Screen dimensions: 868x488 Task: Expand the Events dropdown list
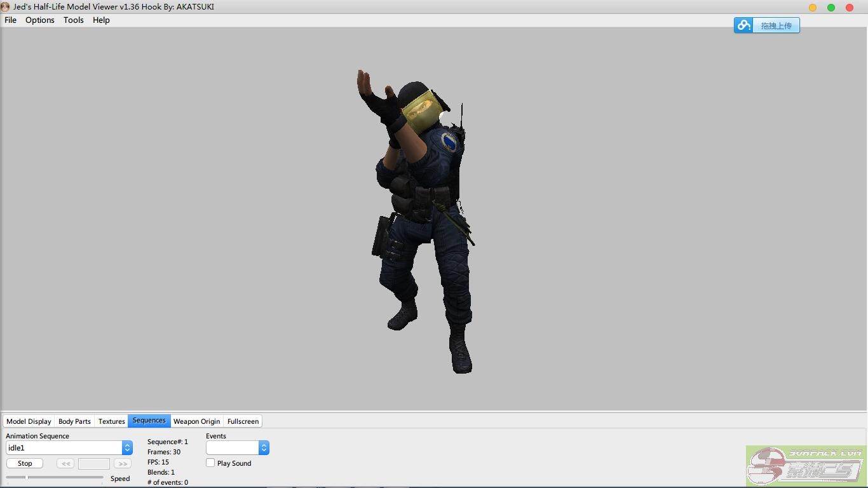coord(237,448)
